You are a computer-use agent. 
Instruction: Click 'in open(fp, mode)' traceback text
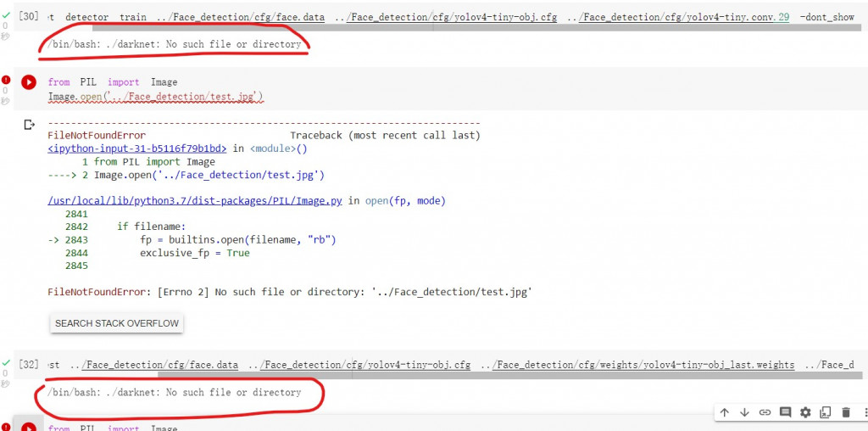(397, 201)
